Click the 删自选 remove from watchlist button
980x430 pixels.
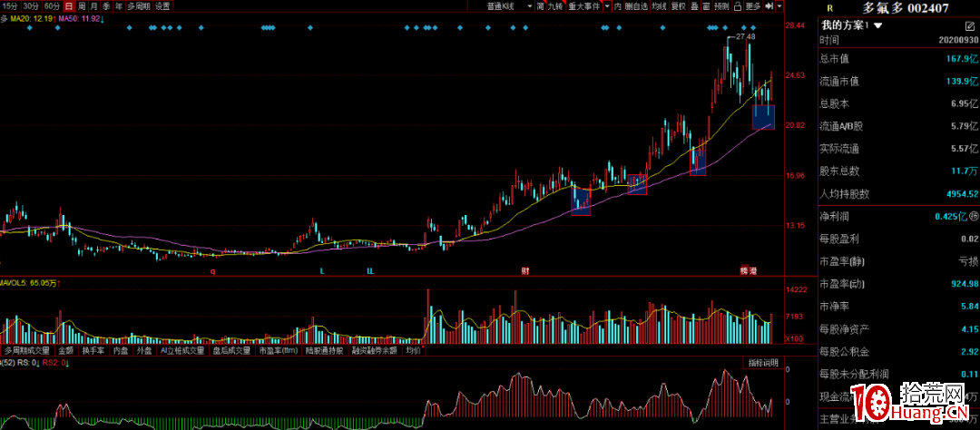(637, 6)
